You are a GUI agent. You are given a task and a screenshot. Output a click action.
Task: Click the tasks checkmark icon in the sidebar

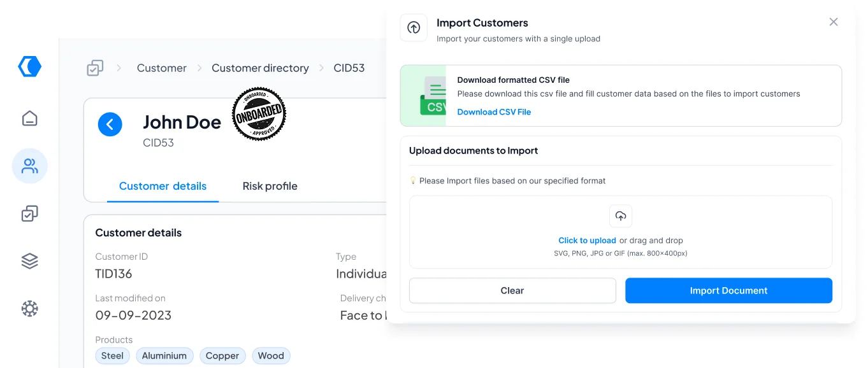pyautogui.click(x=29, y=213)
